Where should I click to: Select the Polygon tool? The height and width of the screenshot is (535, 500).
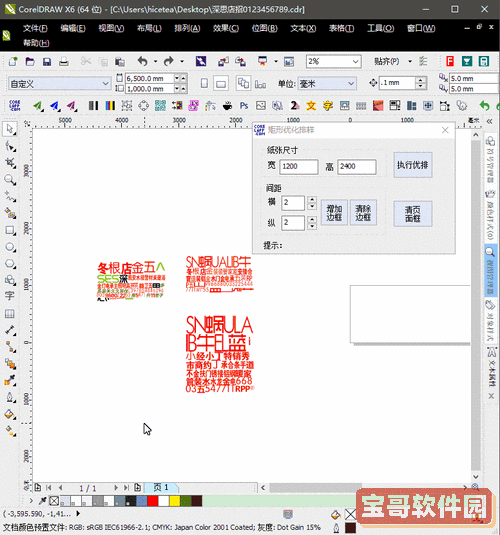pos(10,264)
